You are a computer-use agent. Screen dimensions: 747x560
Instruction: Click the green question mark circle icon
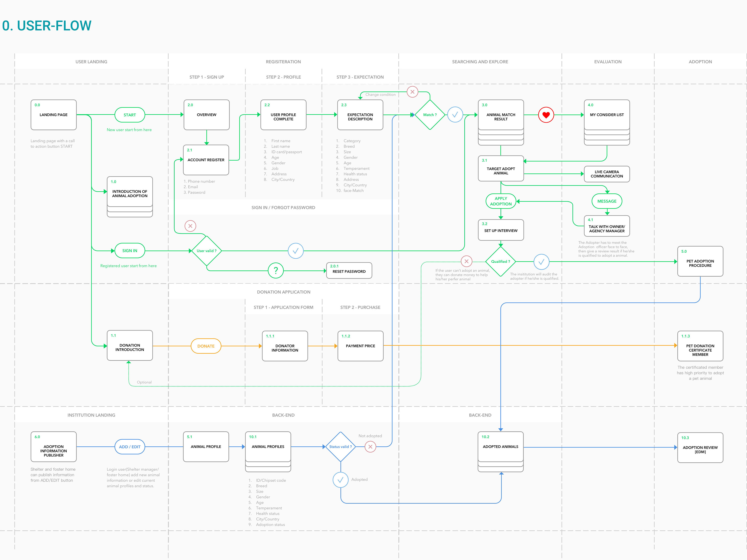coord(276,270)
